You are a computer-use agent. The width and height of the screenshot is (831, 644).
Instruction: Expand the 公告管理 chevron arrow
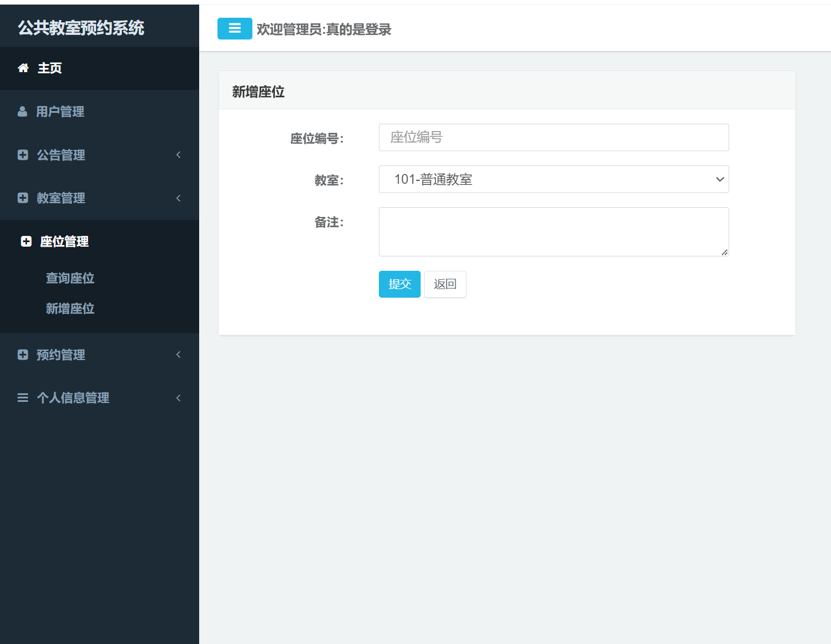[x=179, y=155]
